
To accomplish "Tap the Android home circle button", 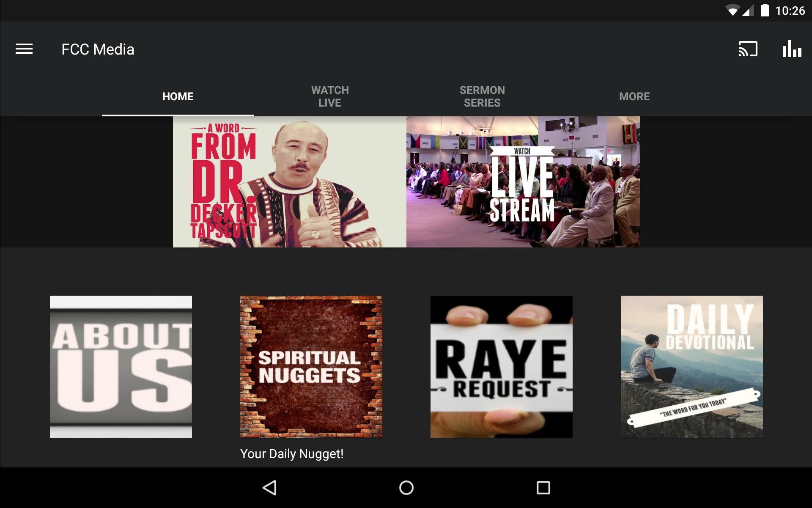I will click(406, 488).
